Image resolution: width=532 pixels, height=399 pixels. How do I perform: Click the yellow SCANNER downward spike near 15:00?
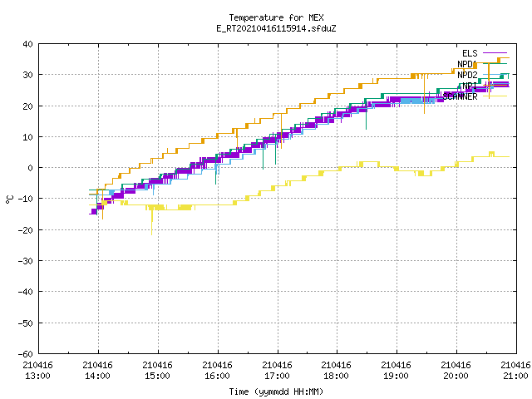151,222
